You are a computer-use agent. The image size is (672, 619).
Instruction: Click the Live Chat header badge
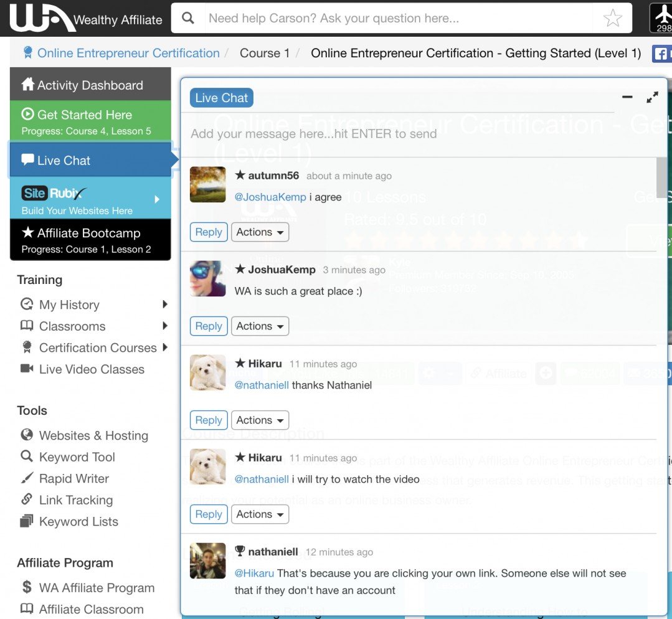[x=222, y=98]
